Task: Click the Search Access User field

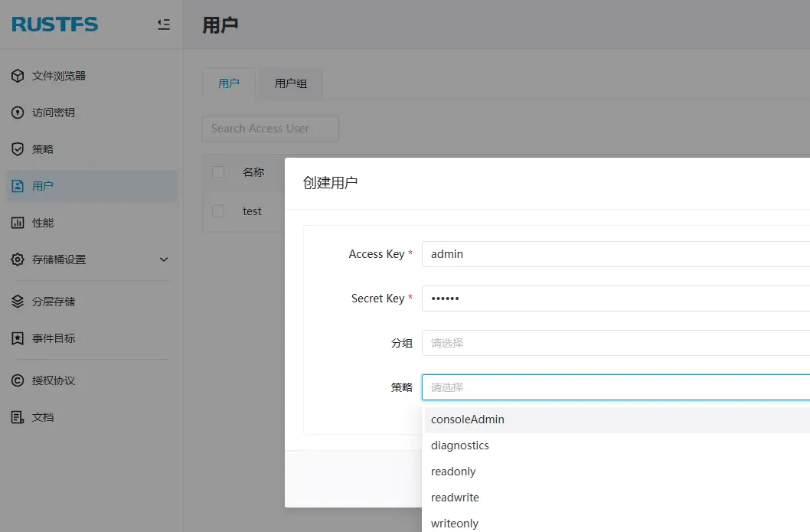Action: click(269, 128)
